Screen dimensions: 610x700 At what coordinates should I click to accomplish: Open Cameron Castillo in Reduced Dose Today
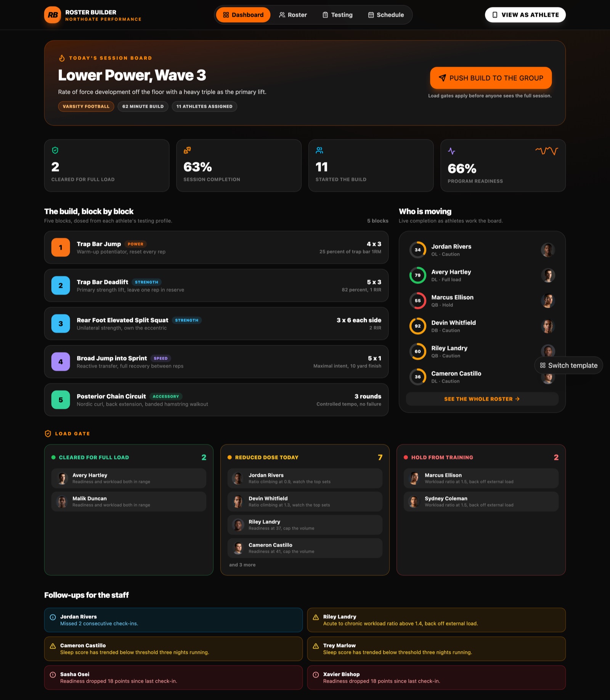[305, 548]
